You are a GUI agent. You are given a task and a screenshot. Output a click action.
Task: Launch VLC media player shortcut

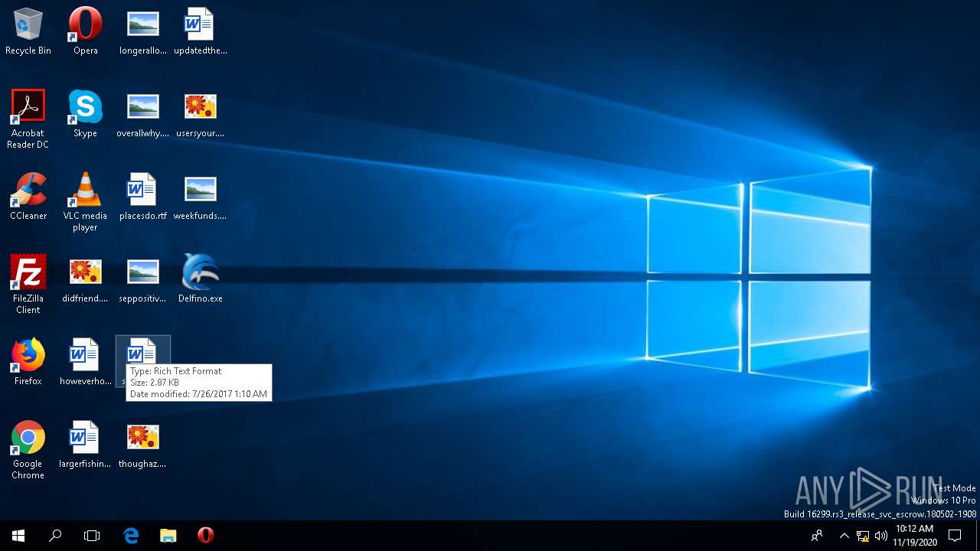[85, 201]
